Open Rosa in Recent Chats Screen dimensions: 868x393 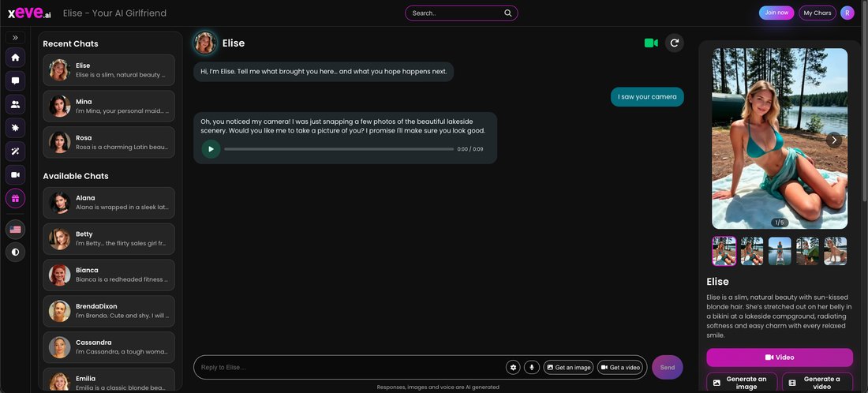coord(109,142)
